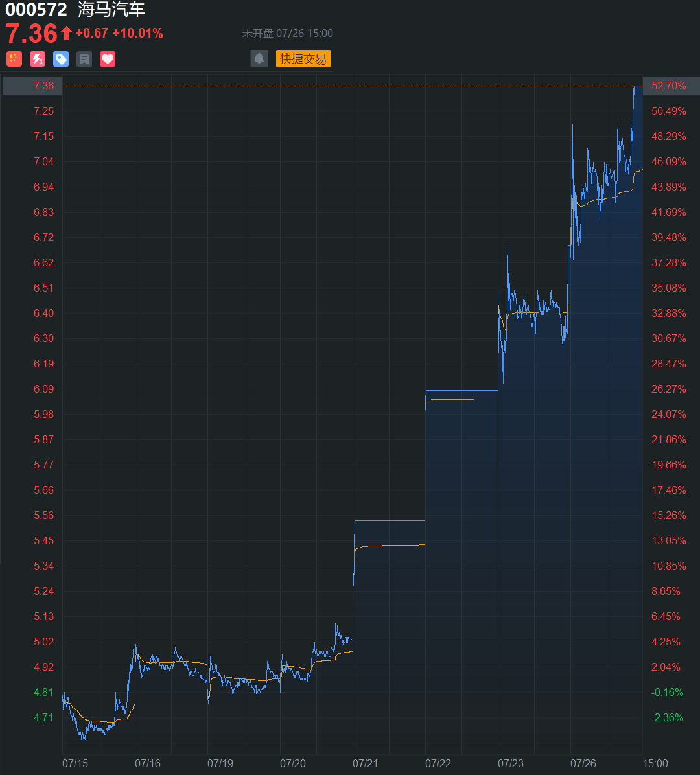Click the 07/21 date label on axis

[x=366, y=763]
